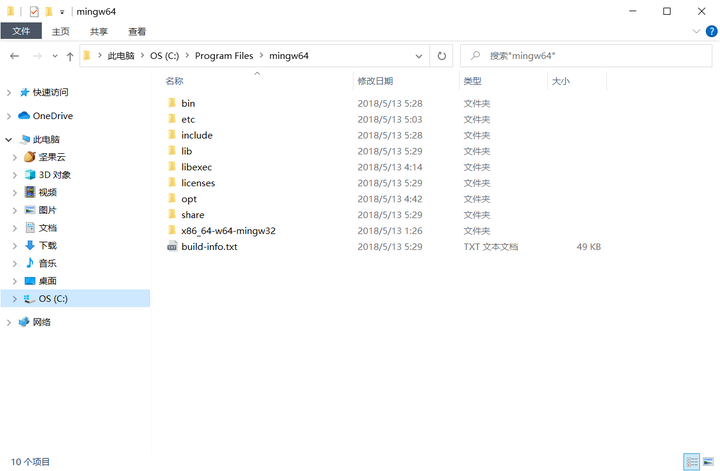The height and width of the screenshot is (471, 720).
Task: Select 视频 in the navigation pane
Action: tap(47, 192)
